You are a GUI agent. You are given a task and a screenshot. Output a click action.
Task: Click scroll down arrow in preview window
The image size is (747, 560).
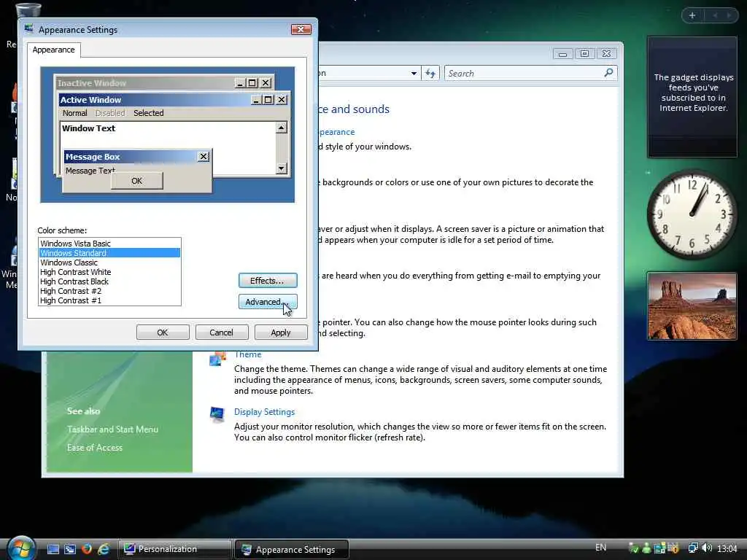(x=282, y=168)
